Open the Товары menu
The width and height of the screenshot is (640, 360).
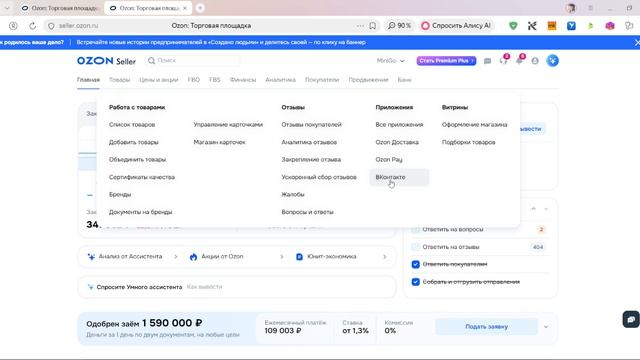click(x=119, y=80)
